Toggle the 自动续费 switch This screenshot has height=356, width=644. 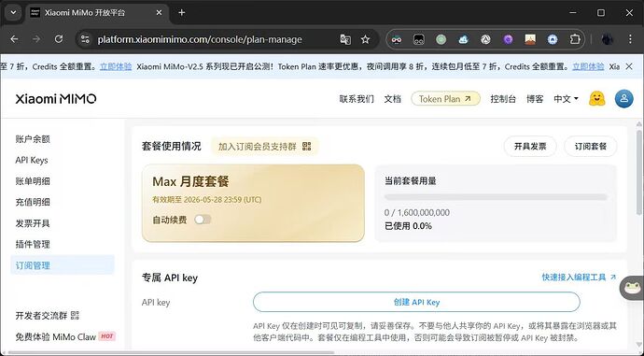pos(203,220)
